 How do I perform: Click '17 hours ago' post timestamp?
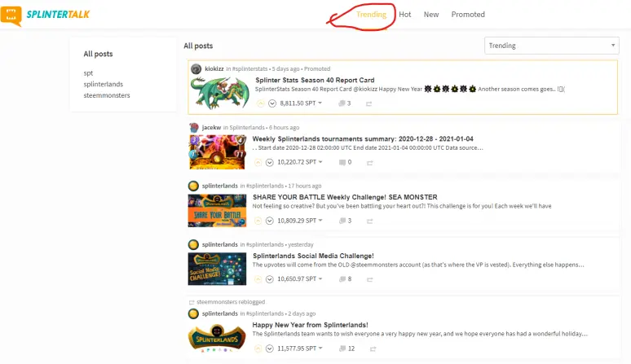(x=305, y=186)
